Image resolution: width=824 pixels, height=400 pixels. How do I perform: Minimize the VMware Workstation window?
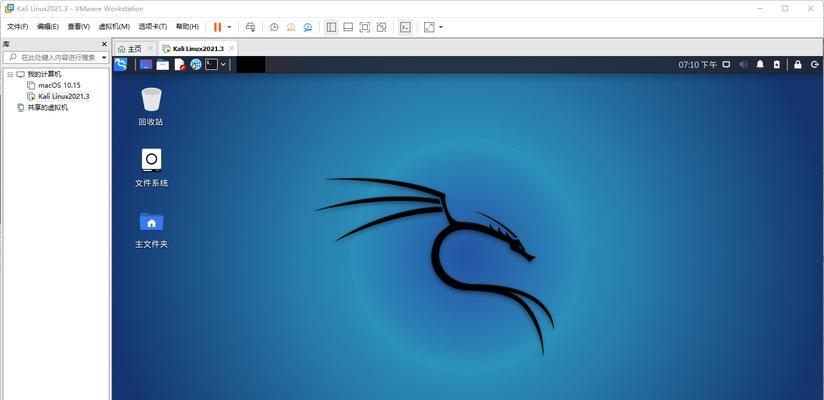(760, 8)
